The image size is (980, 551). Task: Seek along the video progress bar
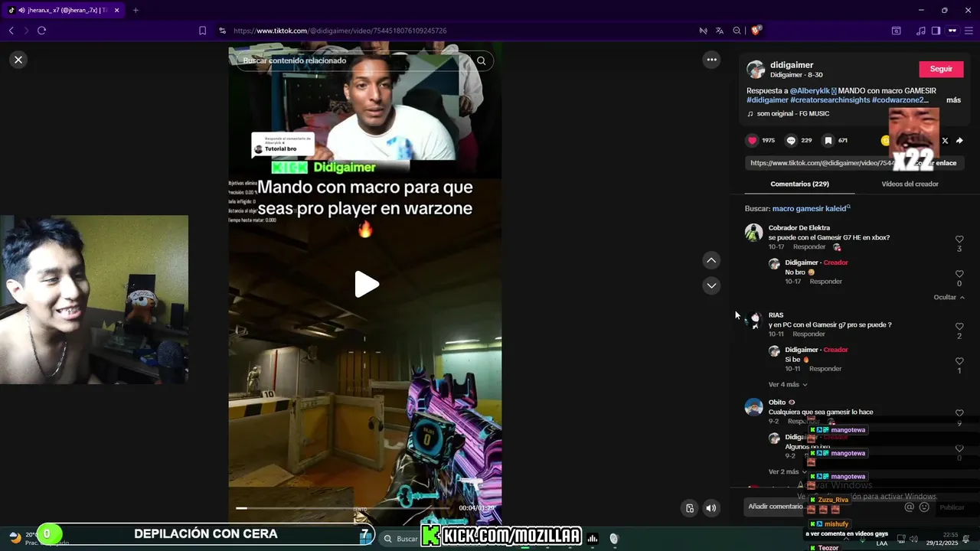pyautogui.click(x=345, y=507)
